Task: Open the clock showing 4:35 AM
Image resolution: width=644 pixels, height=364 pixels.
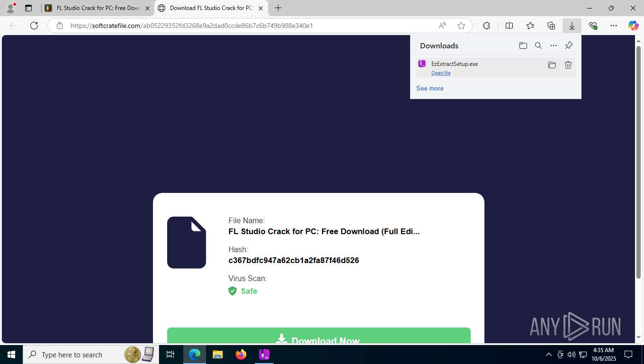Action: pyautogui.click(x=603, y=355)
